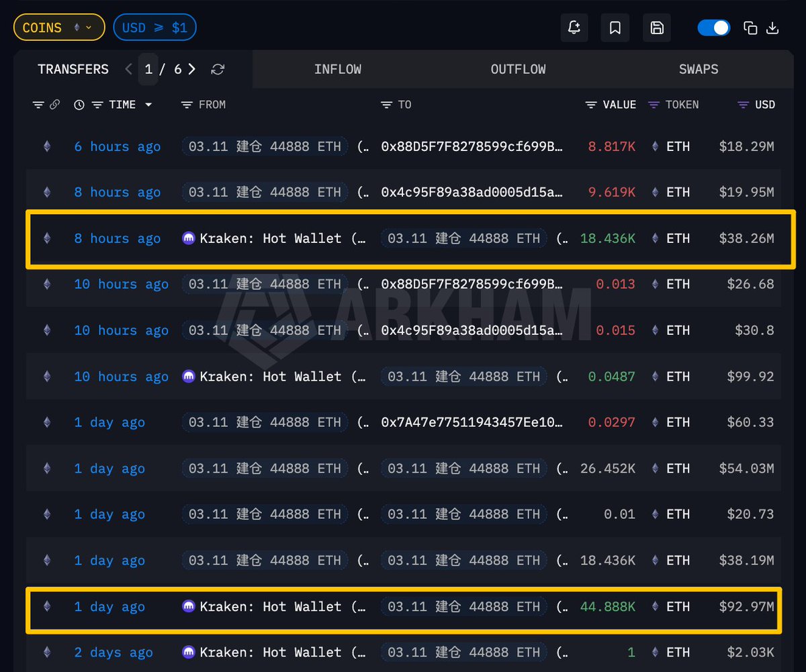Viewport: 806px width, 672px height.
Task: Open address 0x7A47e77511943457Ee10 in the TO column
Action: pyautogui.click(x=472, y=422)
